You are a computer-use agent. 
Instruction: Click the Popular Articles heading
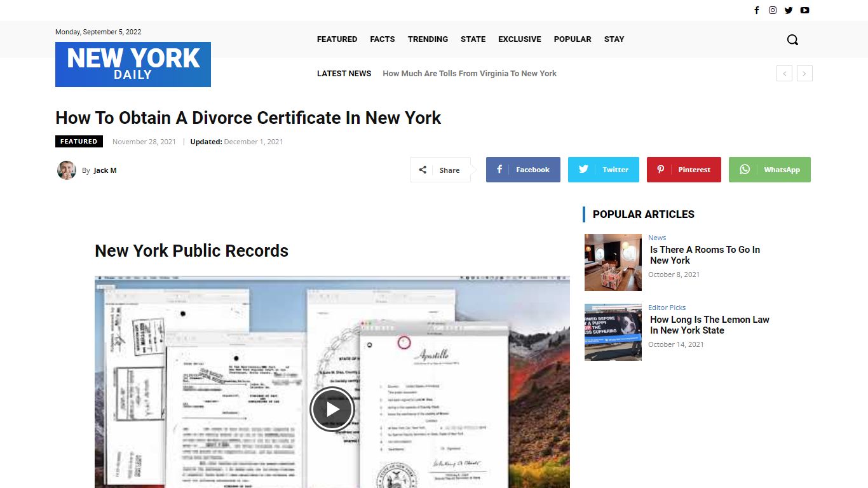coord(644,214)
